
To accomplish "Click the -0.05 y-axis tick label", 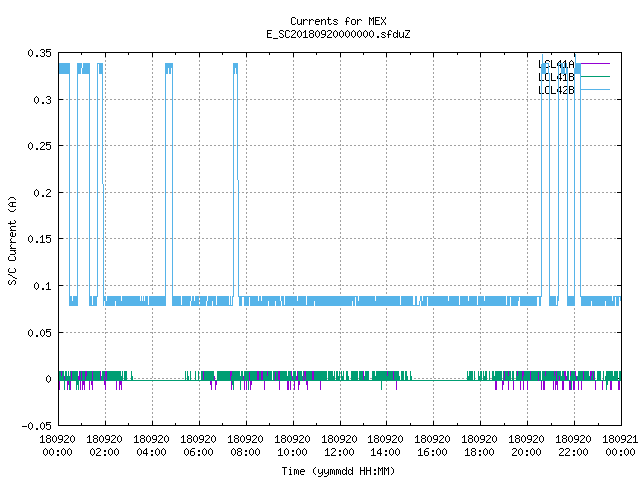I will coord(37,426).
